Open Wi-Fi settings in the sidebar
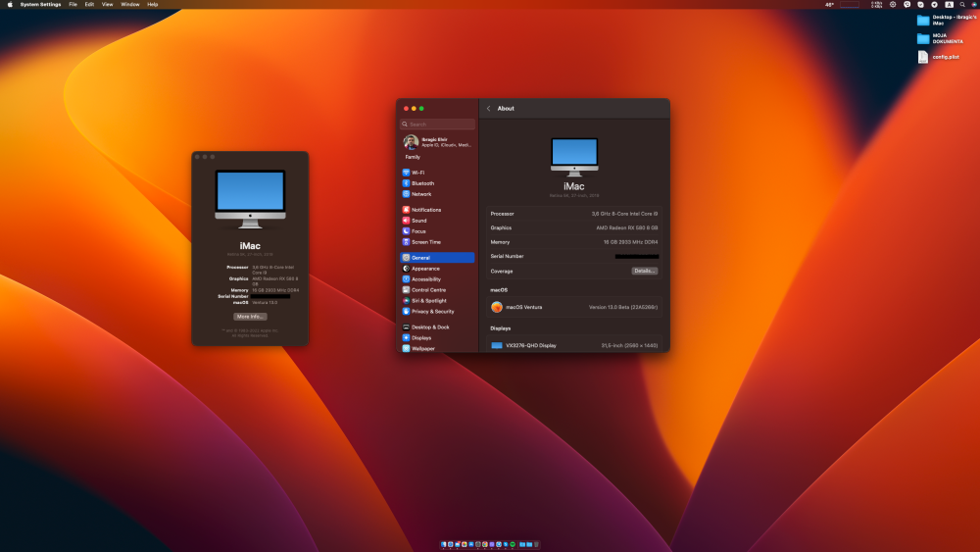 coord(436,173)
